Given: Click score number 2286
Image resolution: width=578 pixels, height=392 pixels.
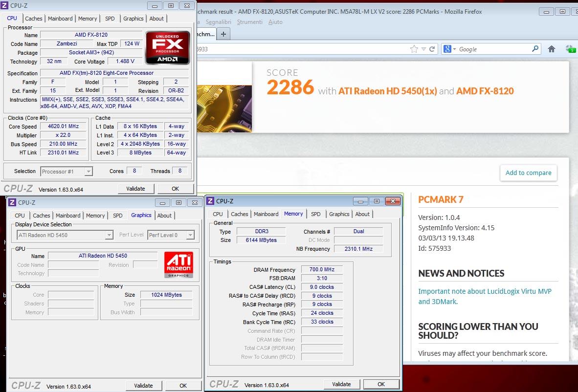Looking at the screenshot, I should [x=290, y=87].
